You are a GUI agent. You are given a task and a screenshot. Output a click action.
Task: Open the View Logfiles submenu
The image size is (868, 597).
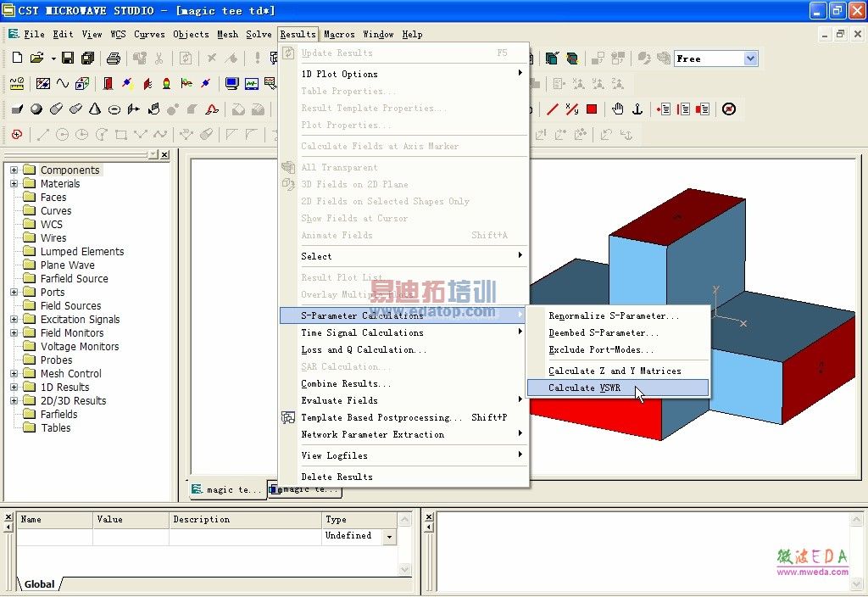[403, 455]
